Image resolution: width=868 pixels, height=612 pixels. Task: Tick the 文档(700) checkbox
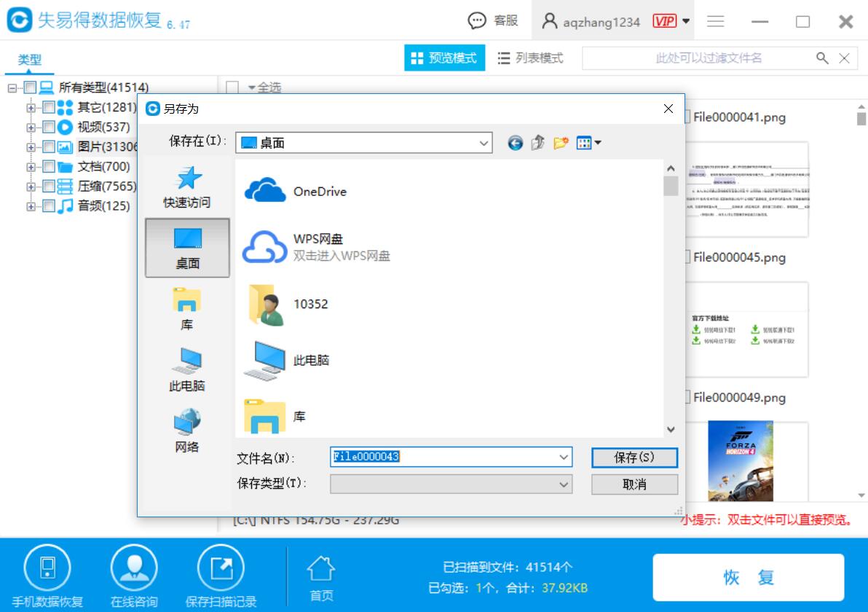pos(49,167)
